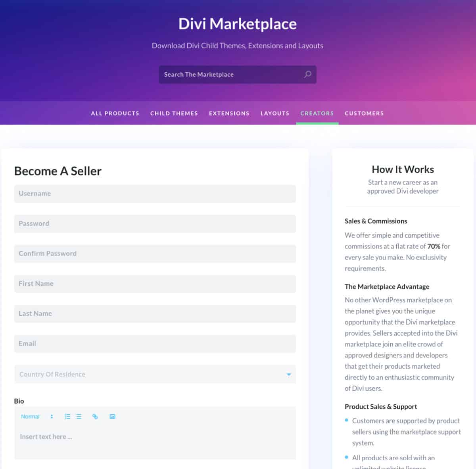
Task: Insert an ordered list in Bio editor
Action: point(67,417)
